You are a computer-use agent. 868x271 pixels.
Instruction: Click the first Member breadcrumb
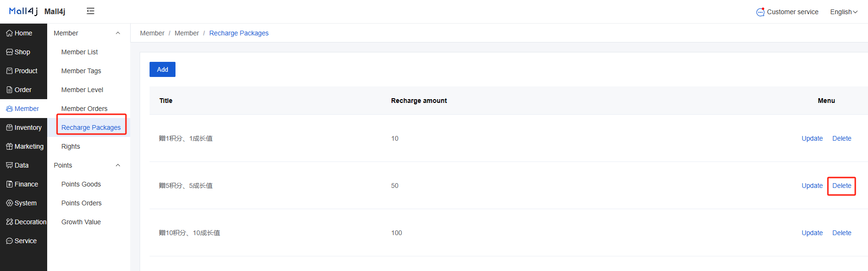[x=152, y=33]
